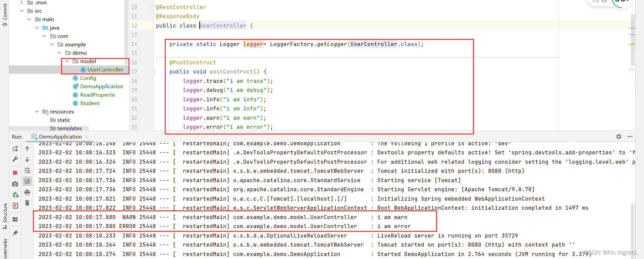Collapse the main folder
This screenshot has height=259, width=644.
29,19
